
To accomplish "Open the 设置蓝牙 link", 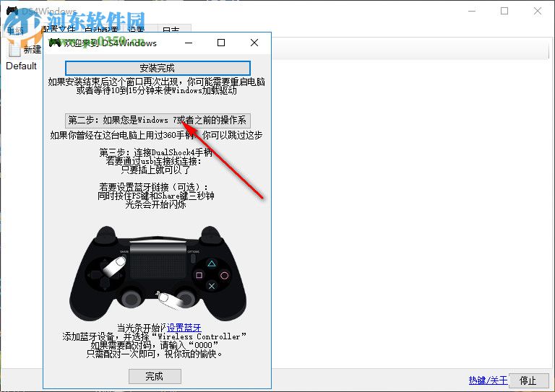I will tap(184, 328).
